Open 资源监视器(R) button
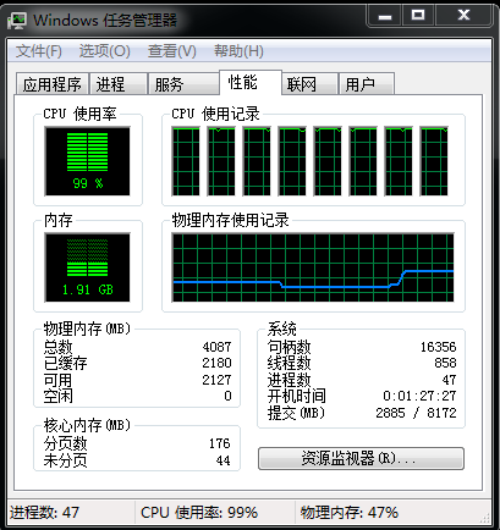 [x=361, y=459]
